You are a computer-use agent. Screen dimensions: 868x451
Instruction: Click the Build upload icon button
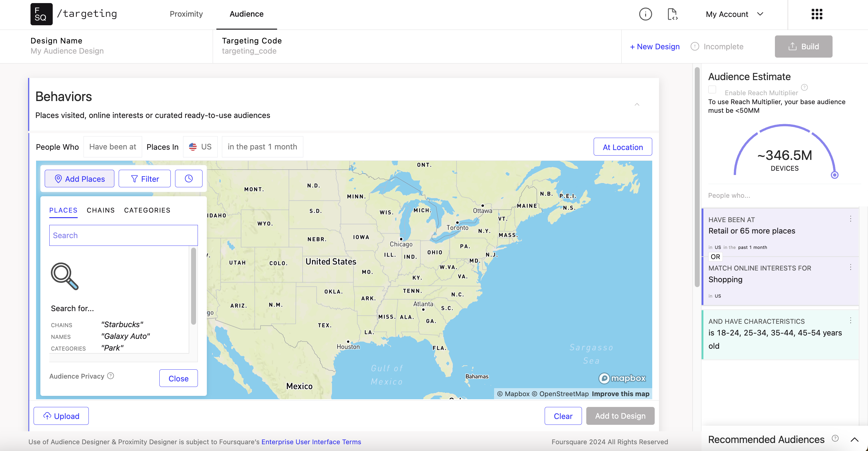(x=803, y=46)
